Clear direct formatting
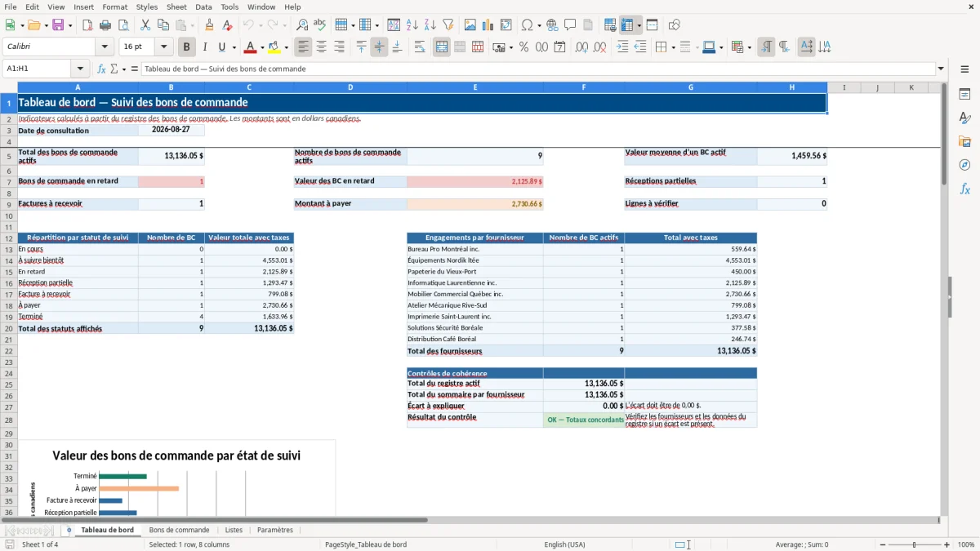The width and height of the screenshot is (980, 551). click(x=227, y=25)
